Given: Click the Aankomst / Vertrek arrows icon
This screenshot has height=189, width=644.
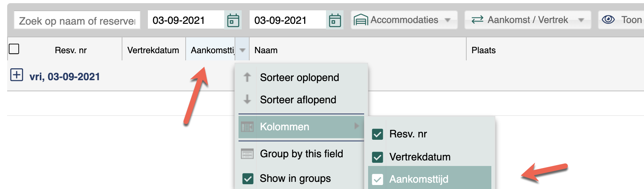Looking at the screenshot, I should coord(477,19).
